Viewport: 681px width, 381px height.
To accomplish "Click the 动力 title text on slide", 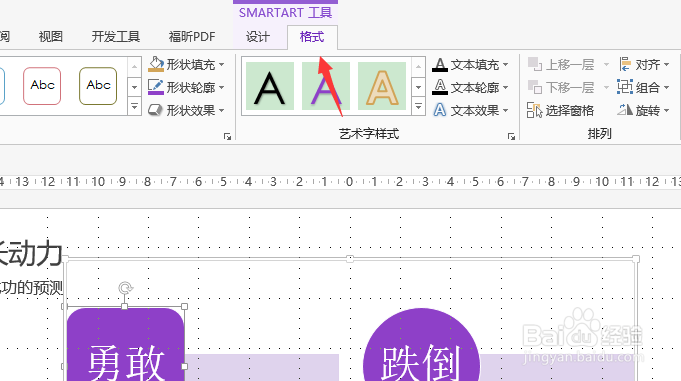I will click(x=36, y=253).
